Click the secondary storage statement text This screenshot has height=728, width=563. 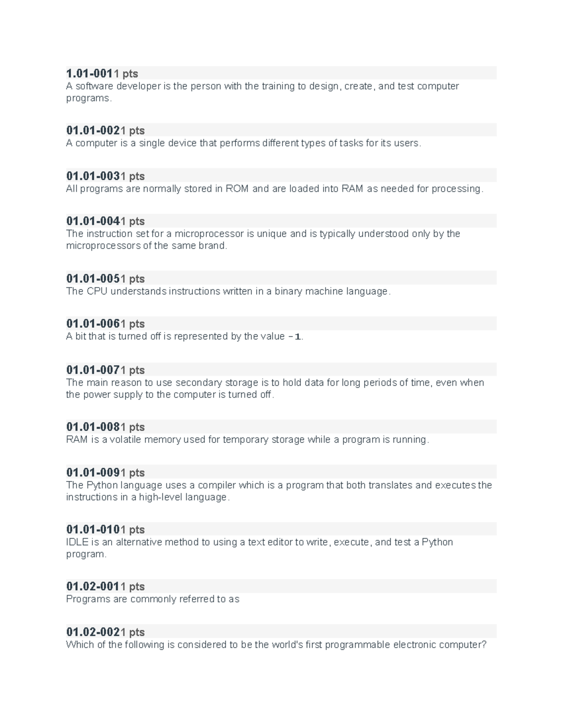[274, 388]
